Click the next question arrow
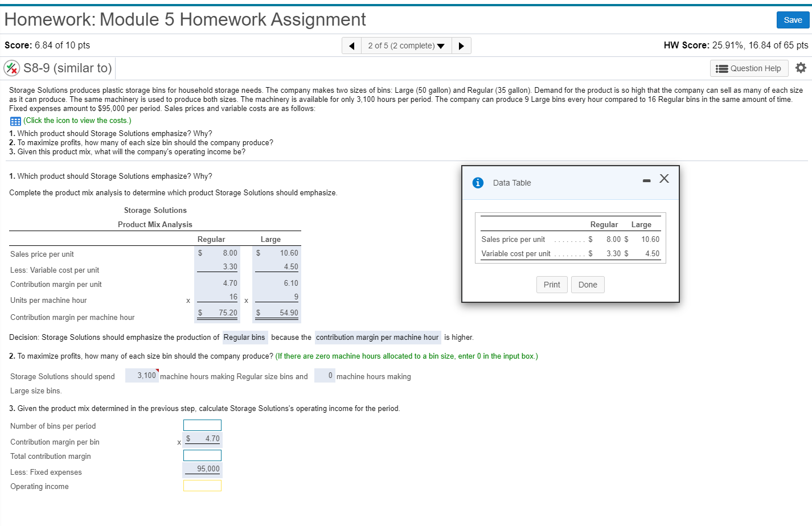This screenshot has width=812, height=526. pyautogui.click(x=461, y=46)
